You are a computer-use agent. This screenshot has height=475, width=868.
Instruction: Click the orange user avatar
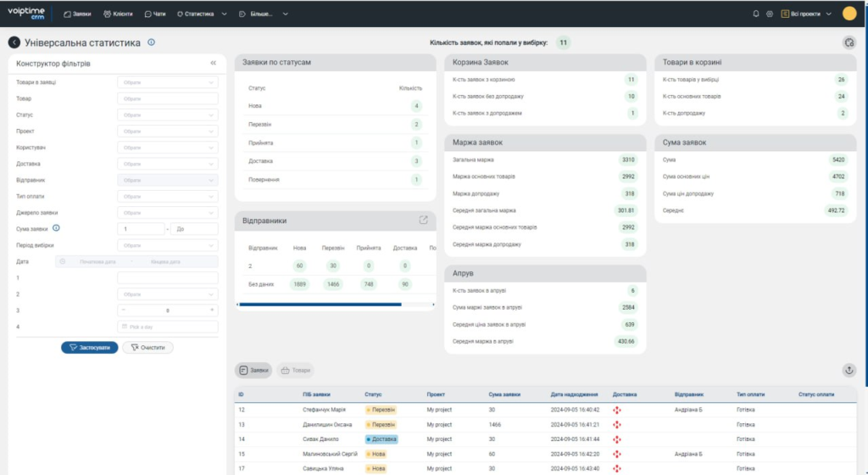(x=849, y=14)
